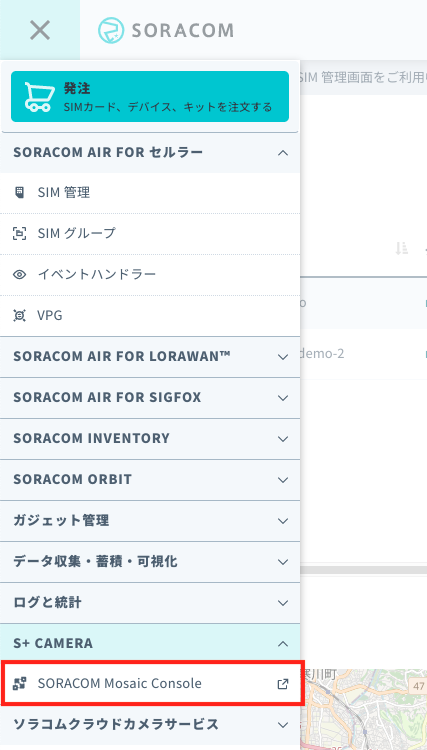
Task: Click the SIM グループ group icon
Action: click(19, 233)
